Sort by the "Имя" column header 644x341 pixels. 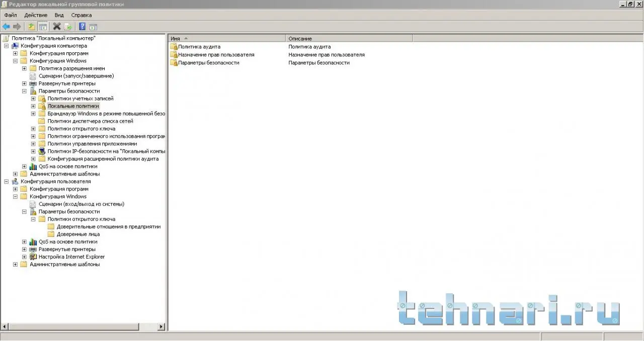pos(227,38)
